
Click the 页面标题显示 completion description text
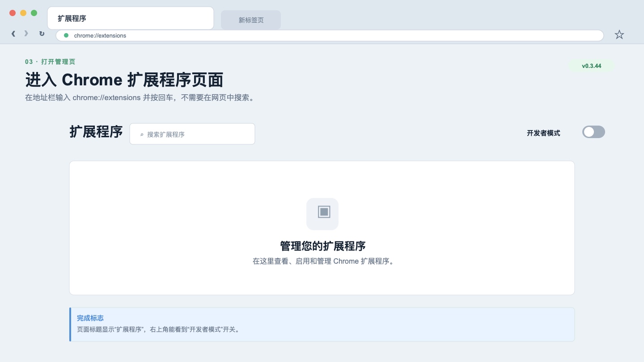(x=159, y=330)
